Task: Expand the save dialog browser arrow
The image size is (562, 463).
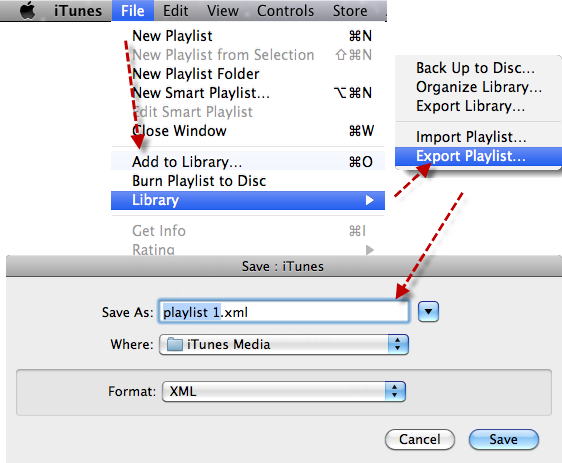Action: 428,311
